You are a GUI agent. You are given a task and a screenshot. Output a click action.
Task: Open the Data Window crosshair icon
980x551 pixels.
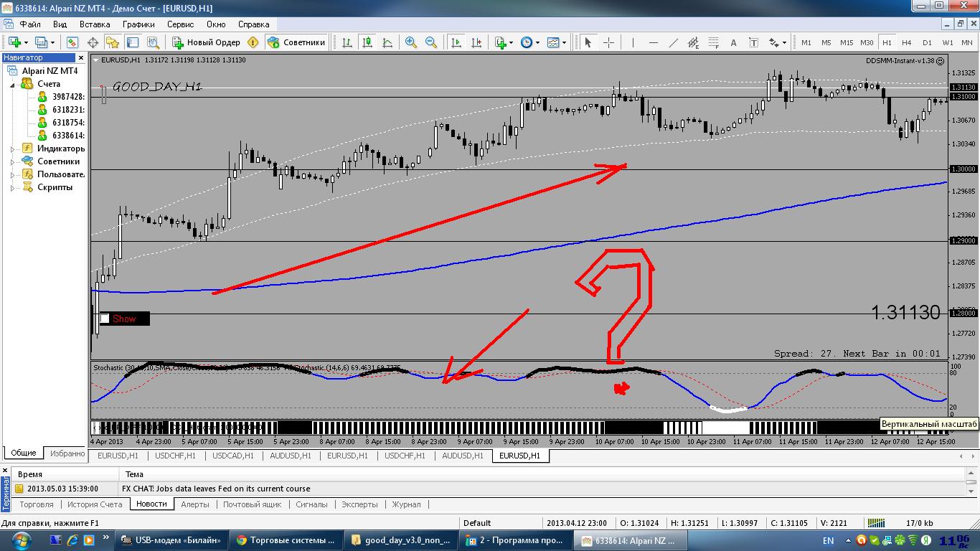click(93, 42)
